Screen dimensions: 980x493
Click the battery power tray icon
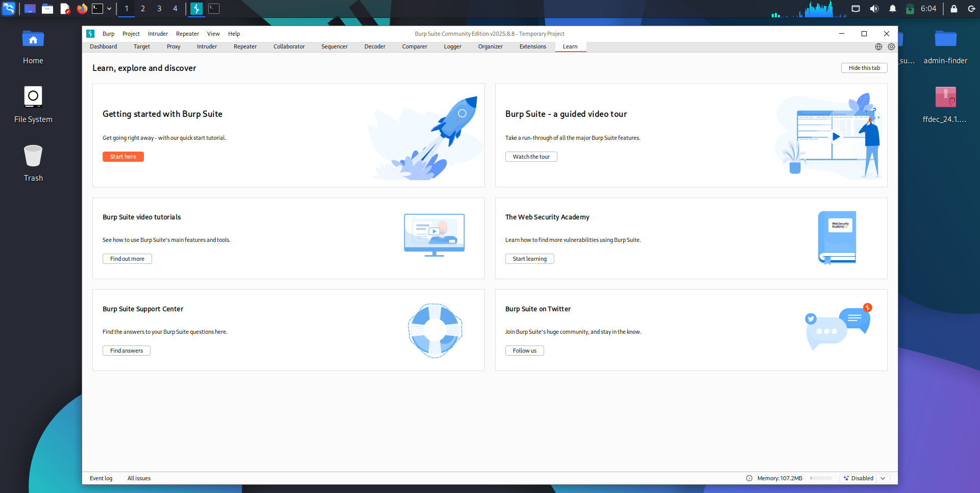click(x=910, y=9)
